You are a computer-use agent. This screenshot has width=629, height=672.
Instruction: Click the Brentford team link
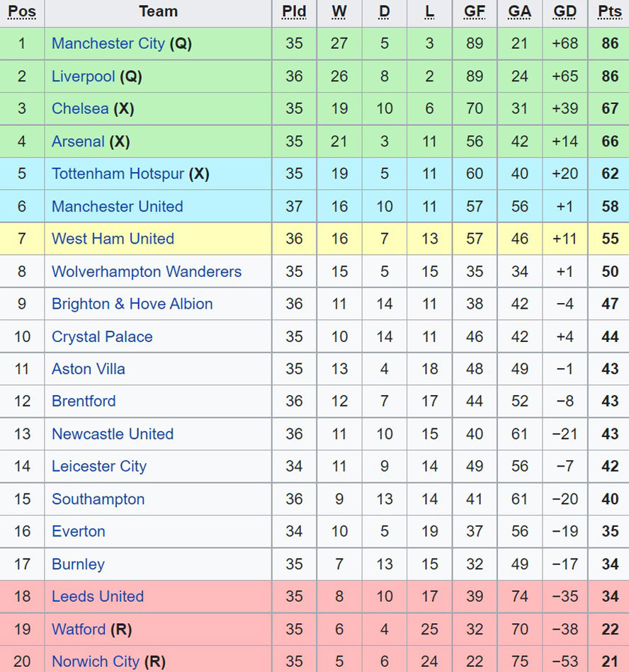84,402
